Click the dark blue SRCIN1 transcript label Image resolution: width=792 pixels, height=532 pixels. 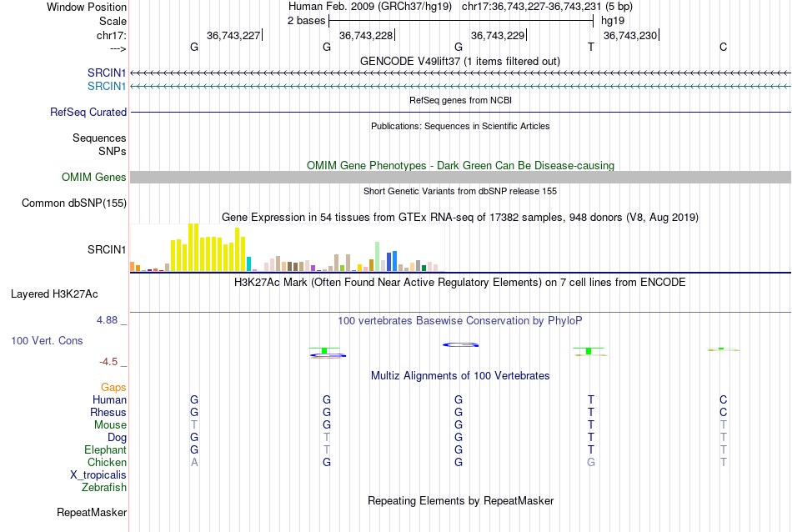point(107,73)
